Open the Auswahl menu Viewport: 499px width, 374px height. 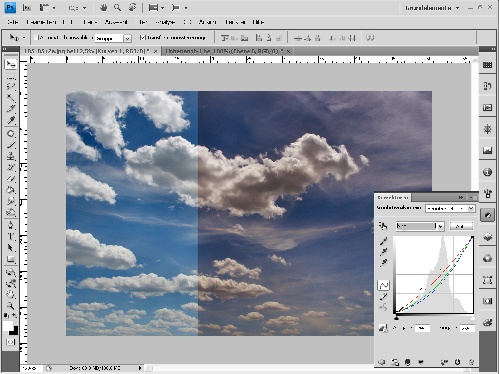[116, 22]
